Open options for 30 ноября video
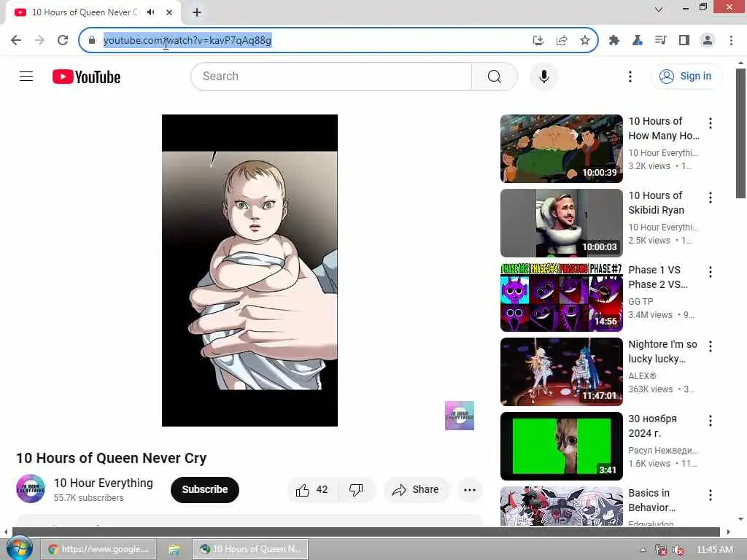747x560 pixels. (x=711, y=421)
